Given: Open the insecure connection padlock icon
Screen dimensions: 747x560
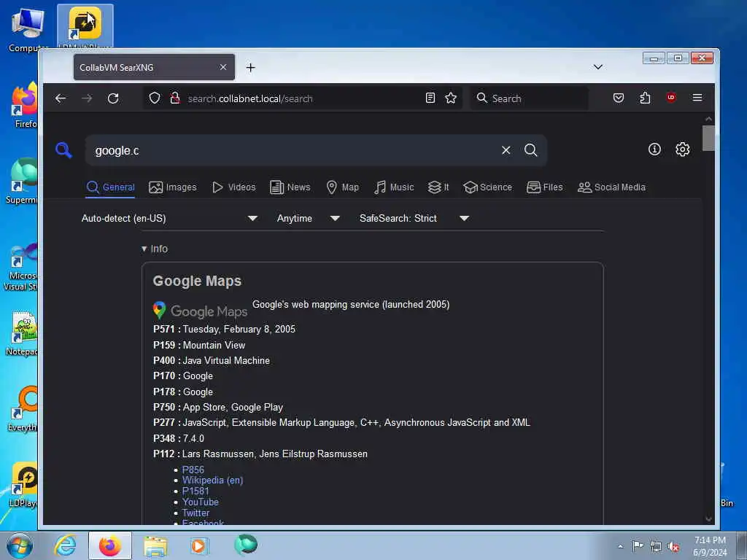Looking at the screenshot, I should point(175,98).
